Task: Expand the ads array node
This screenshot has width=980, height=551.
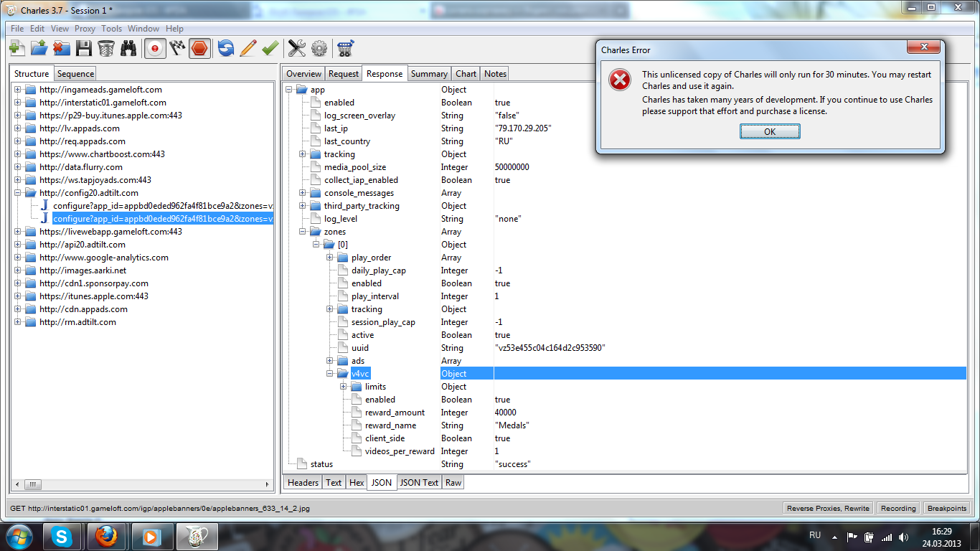Action: coord(330,361)
